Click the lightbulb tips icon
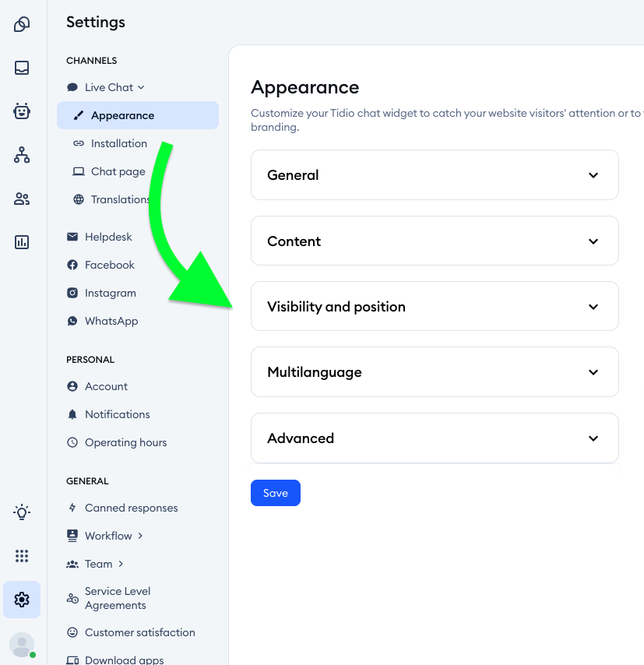 tap(21, 512)
